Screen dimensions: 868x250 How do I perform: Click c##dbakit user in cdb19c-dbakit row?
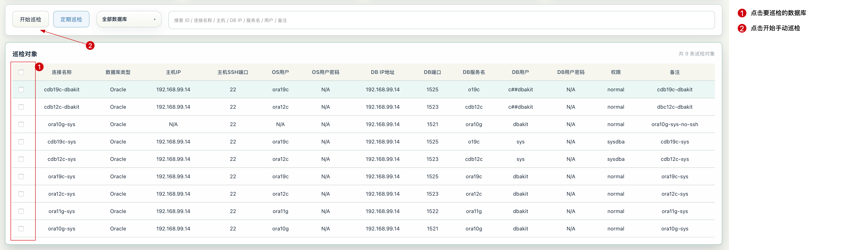click(520, 89)
